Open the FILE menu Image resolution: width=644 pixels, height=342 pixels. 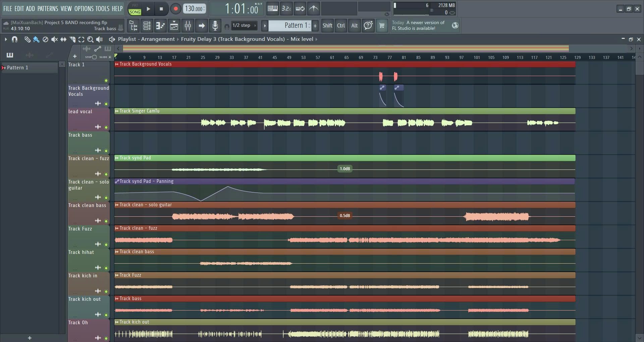(x=7, y=9)
